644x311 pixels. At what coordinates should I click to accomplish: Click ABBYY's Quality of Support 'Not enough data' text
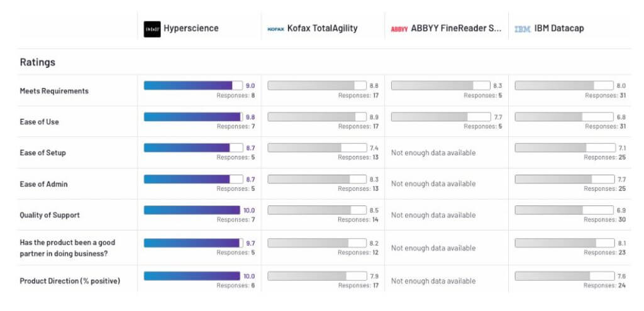coord(433,215)
